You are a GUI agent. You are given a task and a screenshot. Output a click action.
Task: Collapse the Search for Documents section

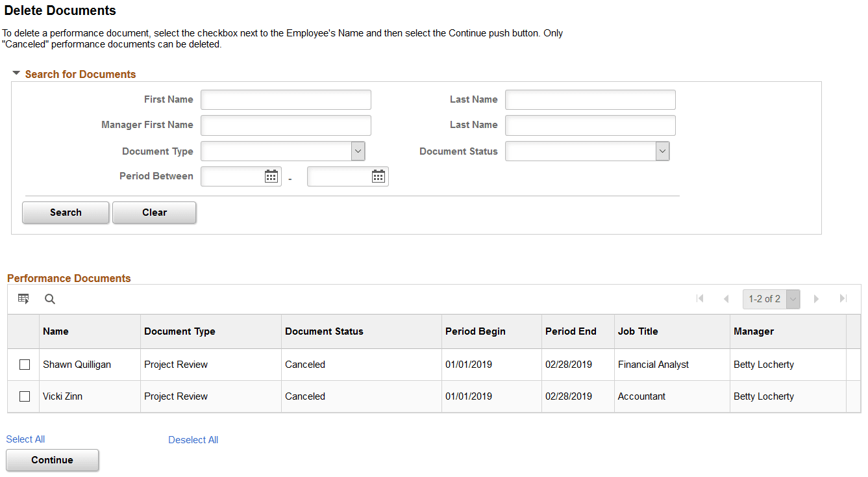[16, 73]
